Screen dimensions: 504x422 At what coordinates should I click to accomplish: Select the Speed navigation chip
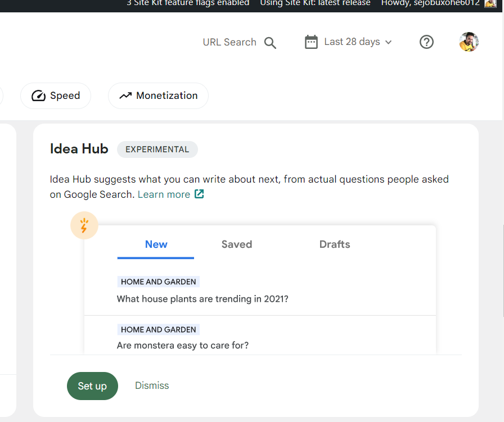tap(56, 96)
